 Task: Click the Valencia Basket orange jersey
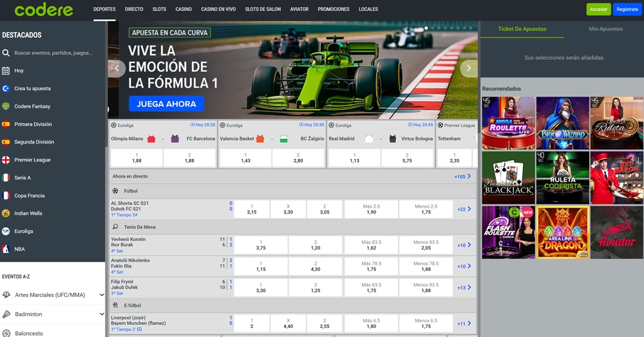click(x=260, y=138)
